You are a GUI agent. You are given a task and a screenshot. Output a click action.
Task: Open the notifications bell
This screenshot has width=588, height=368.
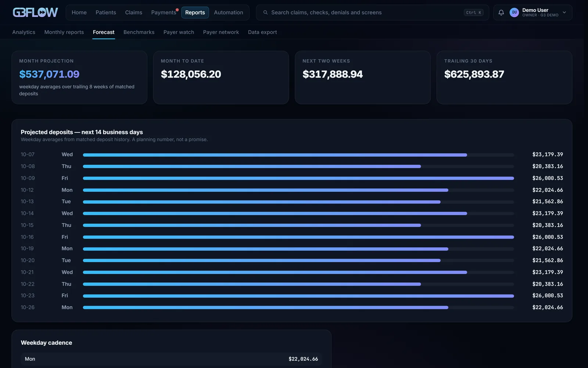pos(501,13)
